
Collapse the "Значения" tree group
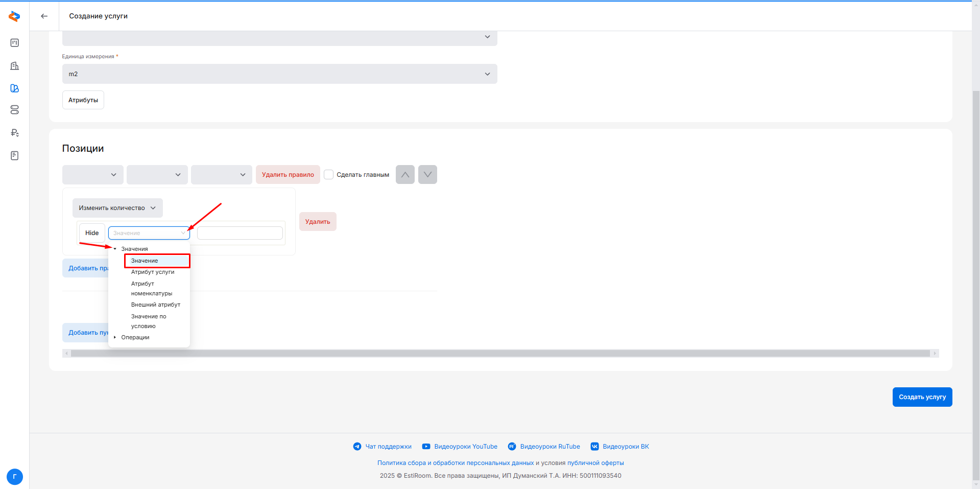pos(115,249)
